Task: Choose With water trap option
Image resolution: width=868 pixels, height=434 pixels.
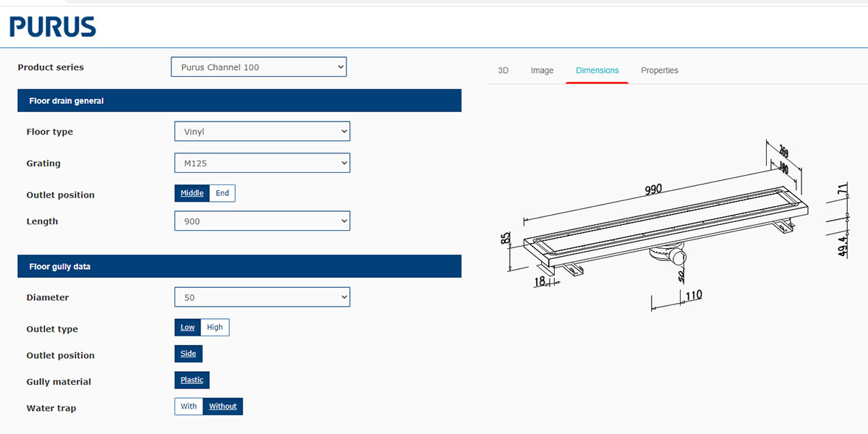Action: click(x=189, y=407)
